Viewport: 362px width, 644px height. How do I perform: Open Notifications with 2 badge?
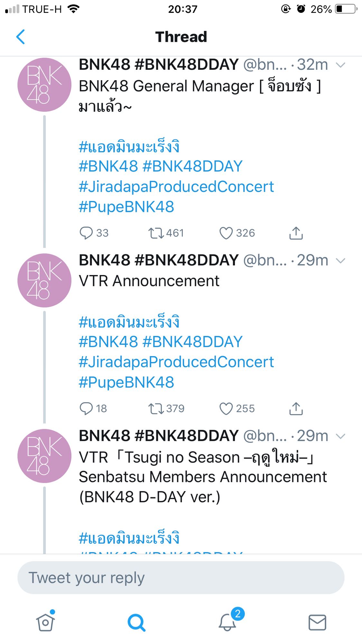[x=227, y=621]
